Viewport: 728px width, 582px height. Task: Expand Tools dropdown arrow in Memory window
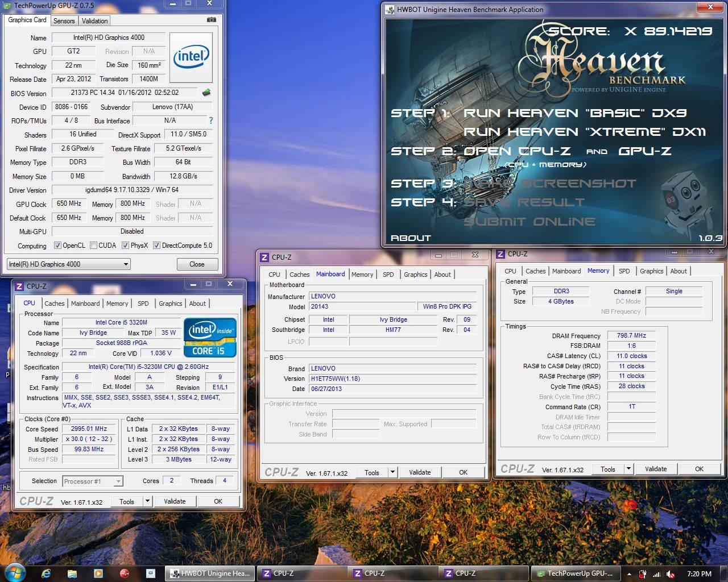pyautogui.click(x=628, y=469)
